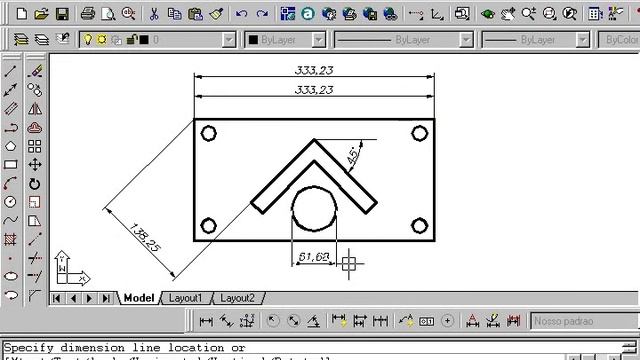The image size is (640, 360).
Task: Select the Circle draw tool
Action: point(11,202)
